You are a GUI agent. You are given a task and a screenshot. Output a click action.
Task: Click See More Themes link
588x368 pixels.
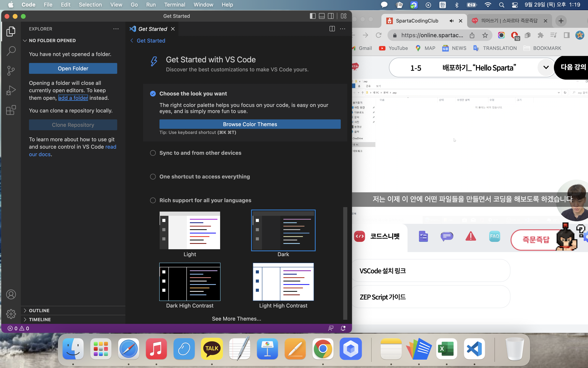click(x=236, y=319)
